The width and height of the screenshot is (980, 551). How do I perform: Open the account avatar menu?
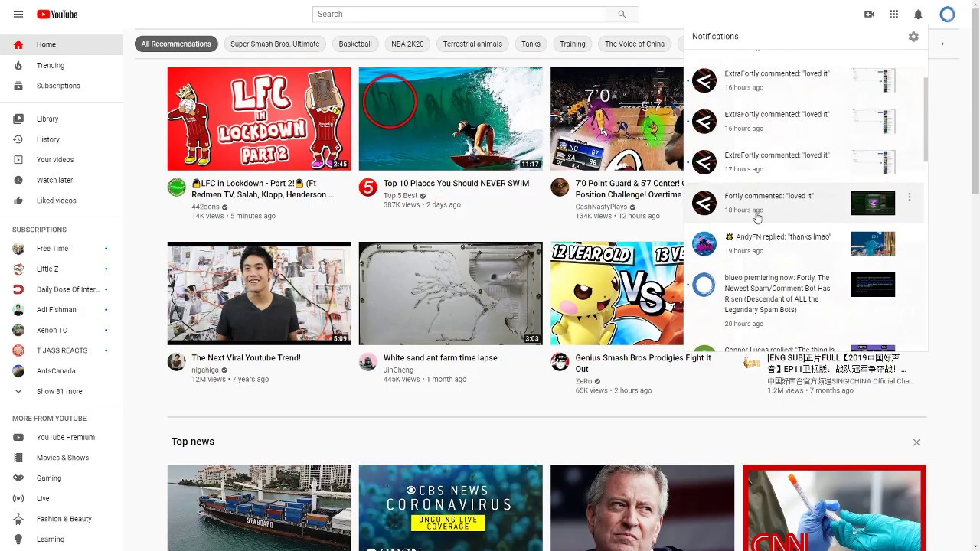(x=948, y=15)
